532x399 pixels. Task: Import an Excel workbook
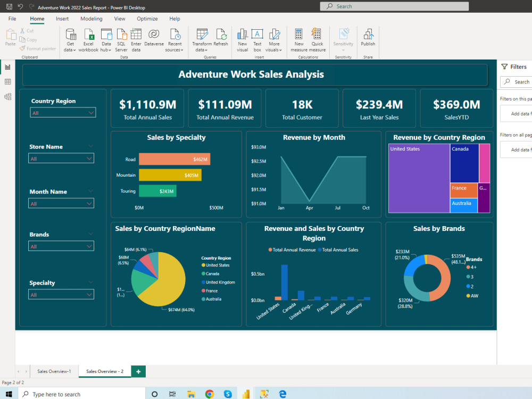(x=88, y=40)
